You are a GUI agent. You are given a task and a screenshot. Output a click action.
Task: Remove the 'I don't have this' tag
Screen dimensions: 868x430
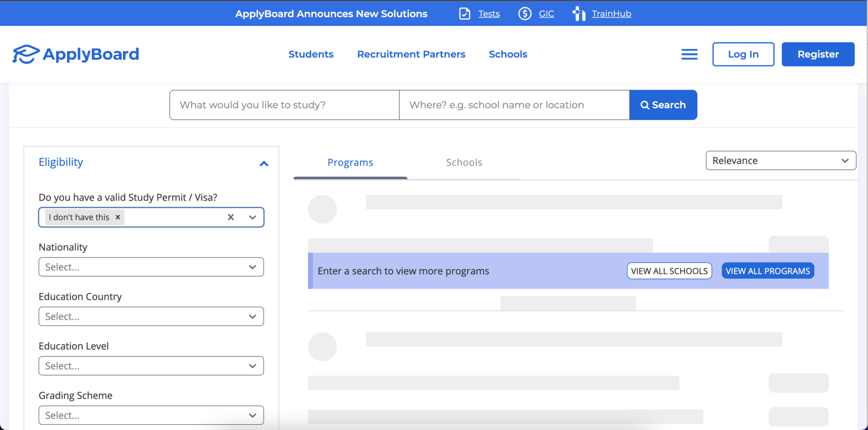(117, 217)
